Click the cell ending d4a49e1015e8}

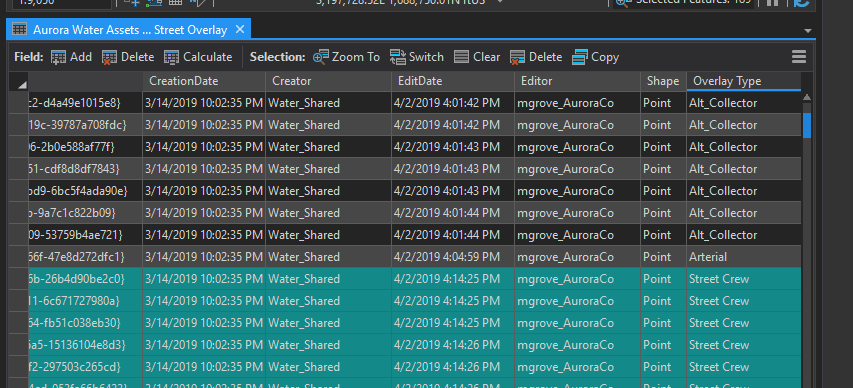(x=85, y=103)
